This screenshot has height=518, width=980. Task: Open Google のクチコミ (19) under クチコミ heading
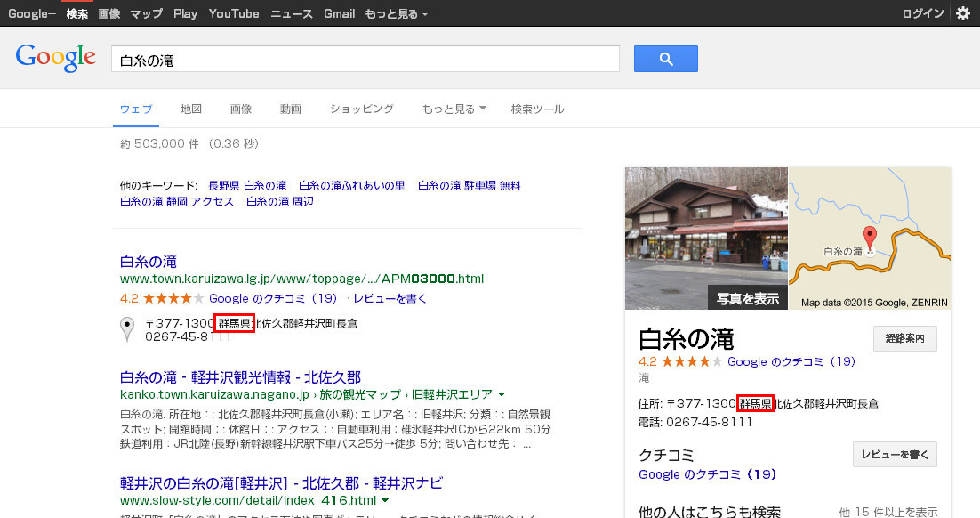708,474
